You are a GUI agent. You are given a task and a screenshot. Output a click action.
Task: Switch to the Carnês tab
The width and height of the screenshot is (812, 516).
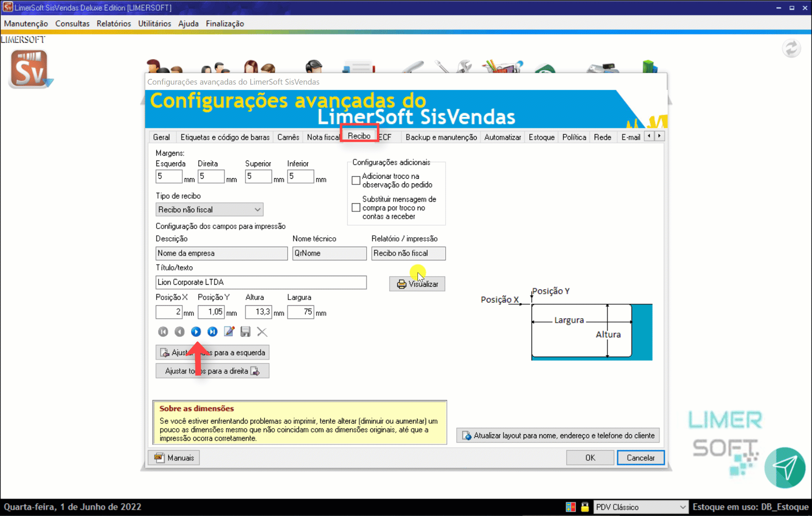(x=288, y=137)
